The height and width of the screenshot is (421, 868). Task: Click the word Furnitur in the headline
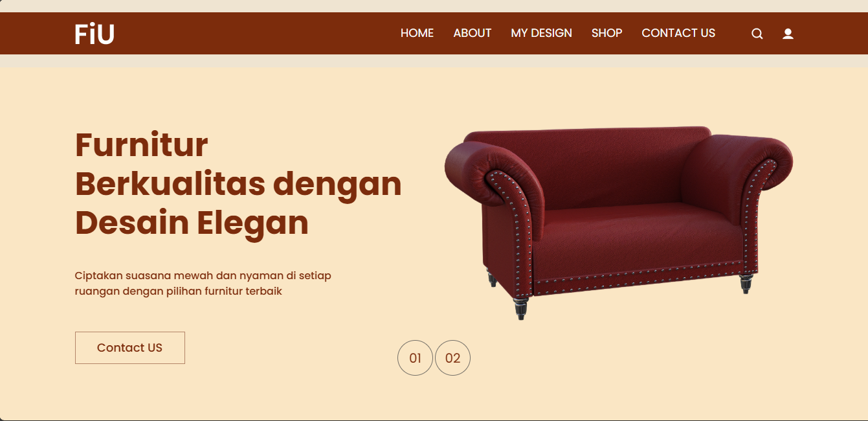141,144
